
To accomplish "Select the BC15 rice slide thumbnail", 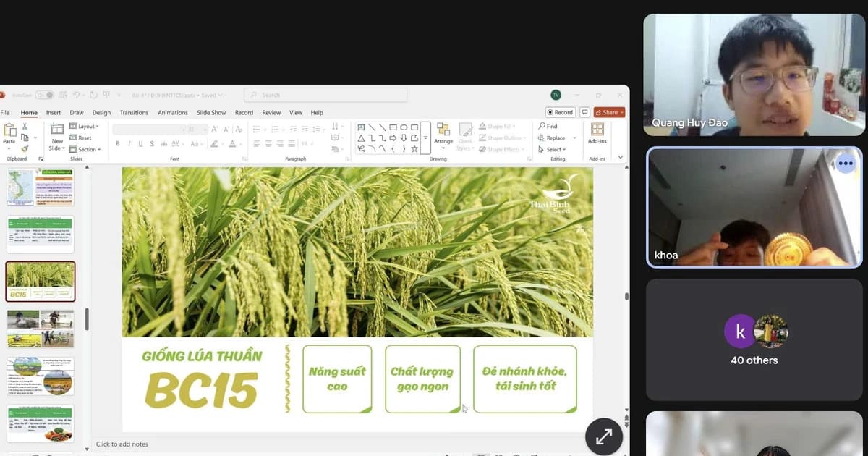I will [41, 281].
